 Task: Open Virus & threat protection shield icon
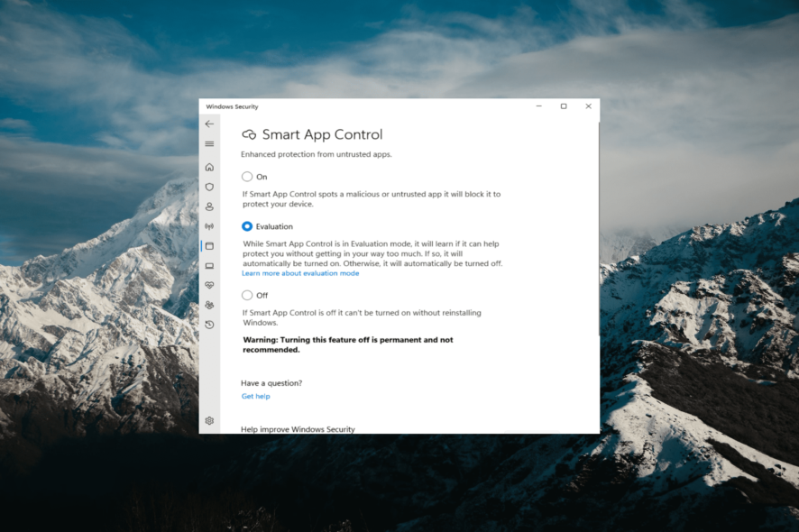[x=209, y=187]
